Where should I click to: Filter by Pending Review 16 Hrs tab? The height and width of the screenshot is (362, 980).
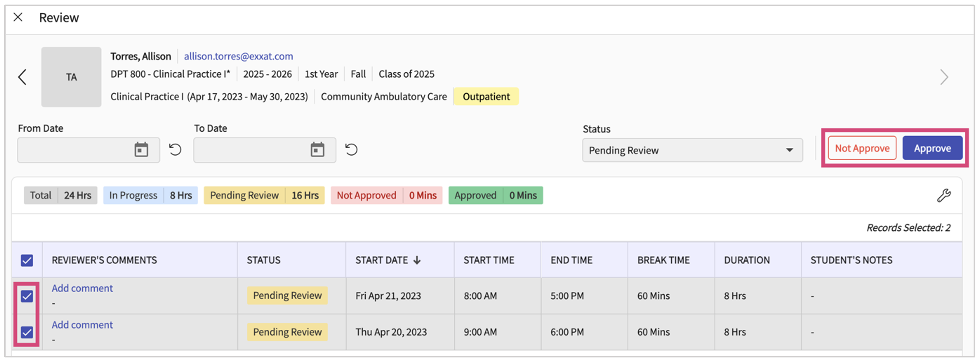point(264,196)
